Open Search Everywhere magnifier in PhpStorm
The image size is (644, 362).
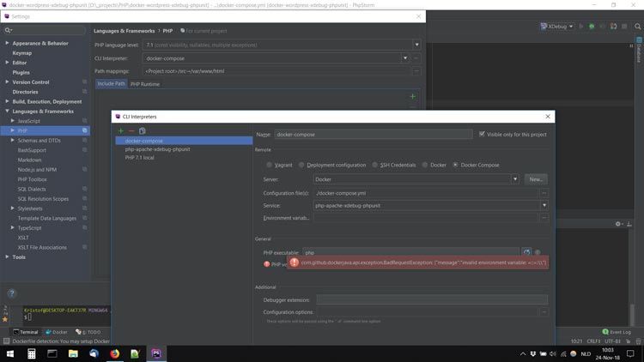click(637, 27)
